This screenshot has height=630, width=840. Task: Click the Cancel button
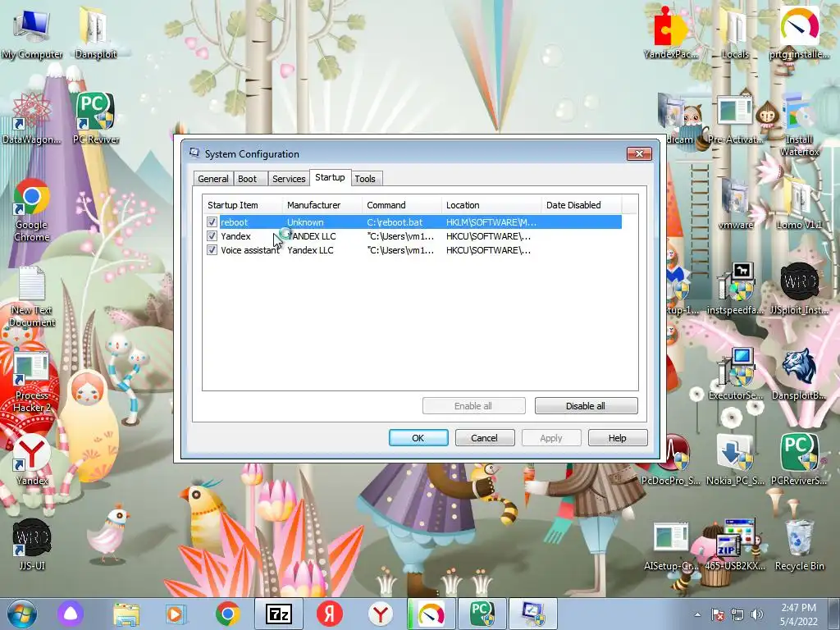(x=485, y=438)
